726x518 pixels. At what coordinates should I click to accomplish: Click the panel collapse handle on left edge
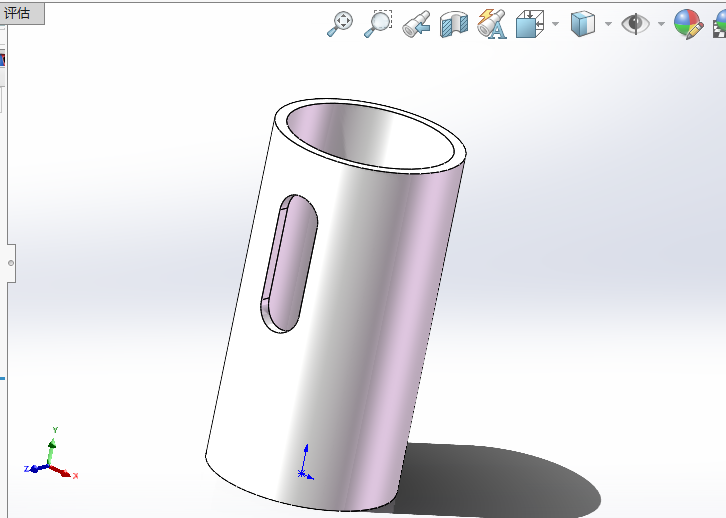pyautogui.click(x=11, y=263)
